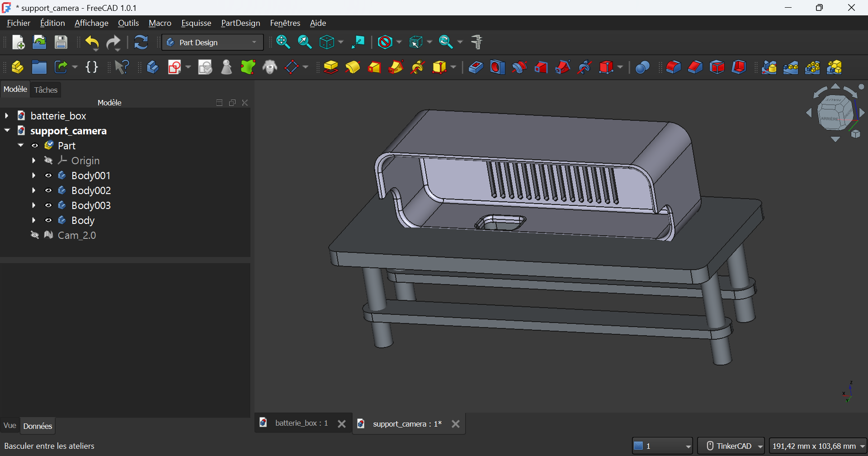Apply the Boolean operation tool

click(642, 67)
